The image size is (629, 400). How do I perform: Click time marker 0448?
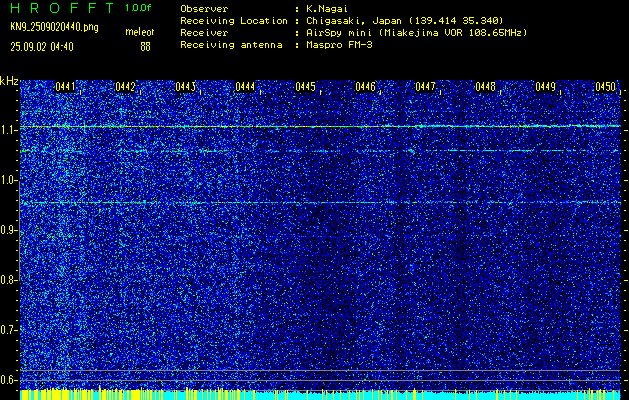coord(485,86)
